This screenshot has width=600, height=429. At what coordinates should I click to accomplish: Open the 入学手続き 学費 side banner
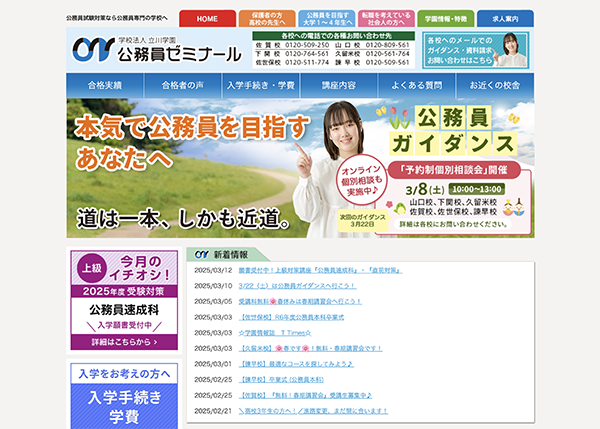tap(124, 396)
